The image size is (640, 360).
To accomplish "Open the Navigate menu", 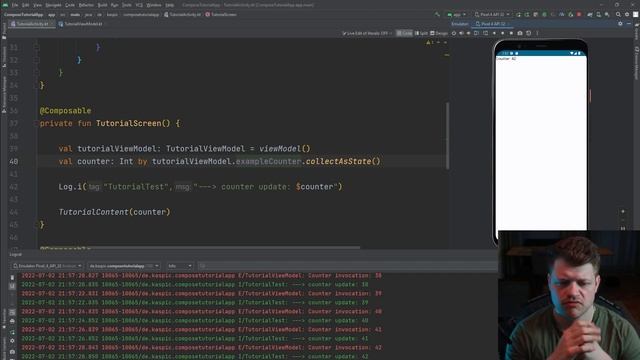I will [53, 5].
